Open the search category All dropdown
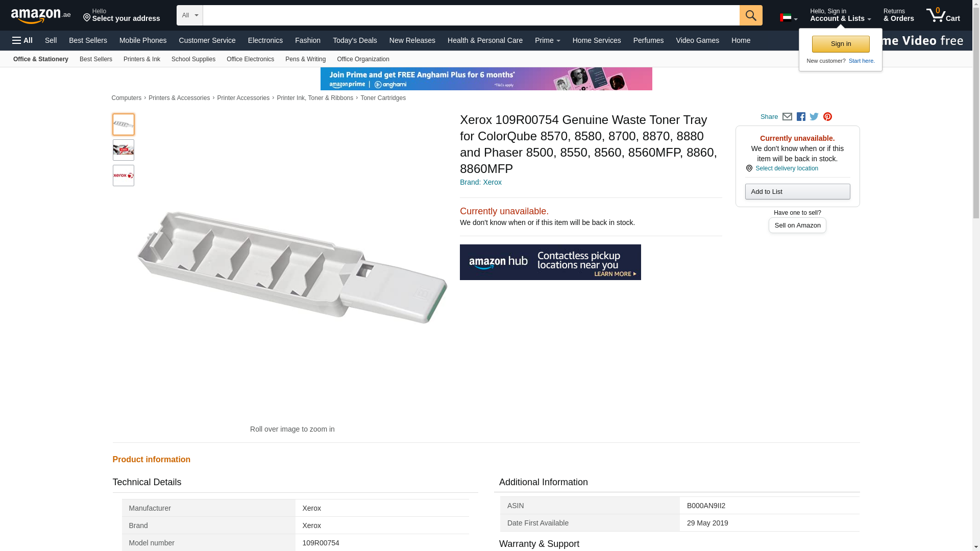The image size is (980, 551). (x=189, y=15)
